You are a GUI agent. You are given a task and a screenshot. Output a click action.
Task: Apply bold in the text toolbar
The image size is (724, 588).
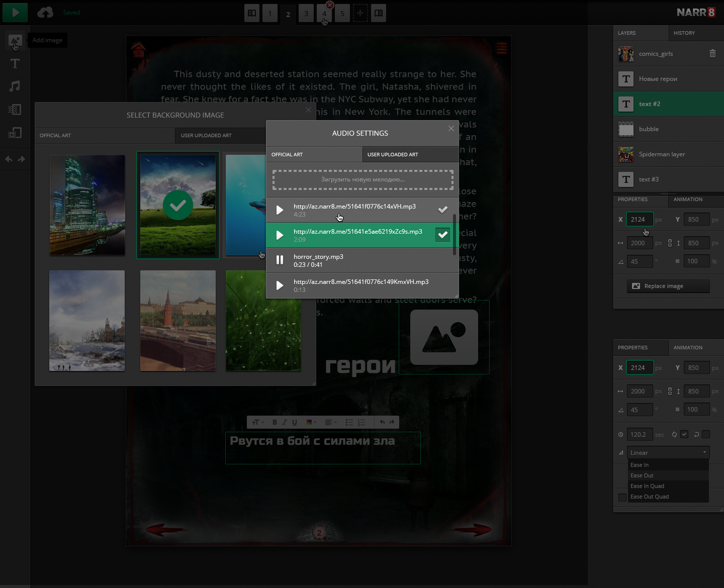[x=275, y=422]
